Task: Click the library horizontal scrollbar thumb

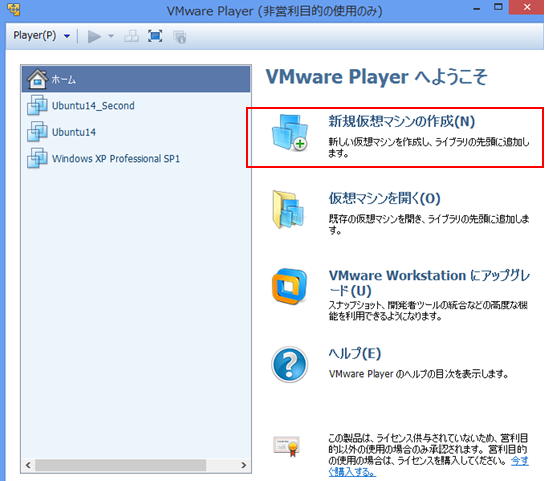Action: coord(121,465)
